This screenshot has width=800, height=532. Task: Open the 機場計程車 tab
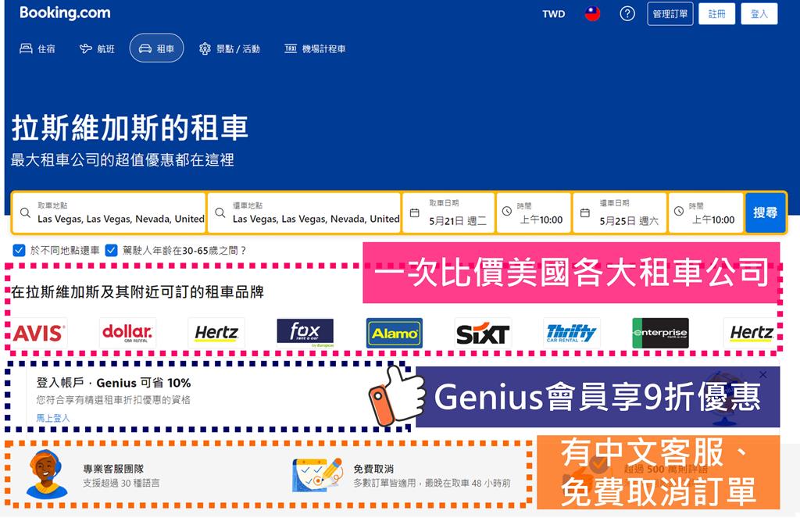(315, 48)
